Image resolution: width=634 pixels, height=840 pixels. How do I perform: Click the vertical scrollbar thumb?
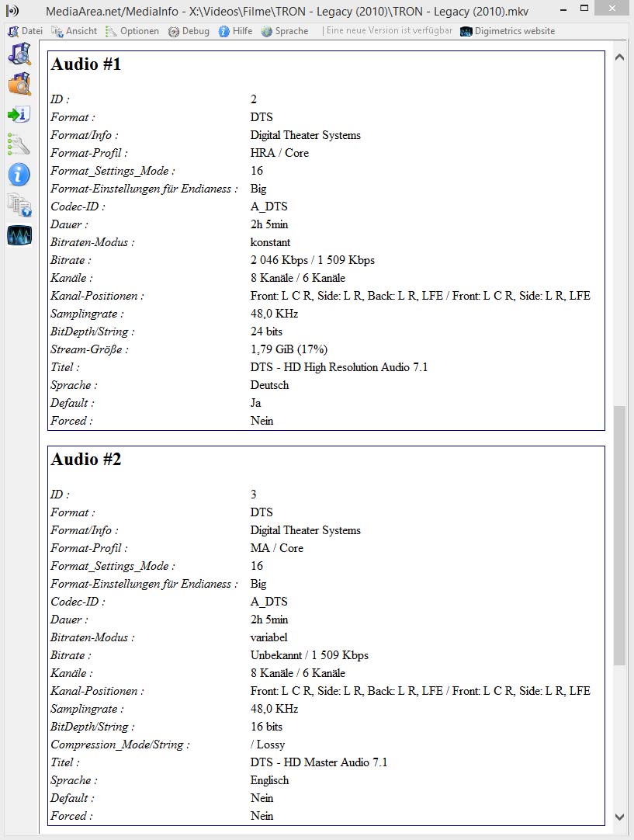[x=619, y=535]
